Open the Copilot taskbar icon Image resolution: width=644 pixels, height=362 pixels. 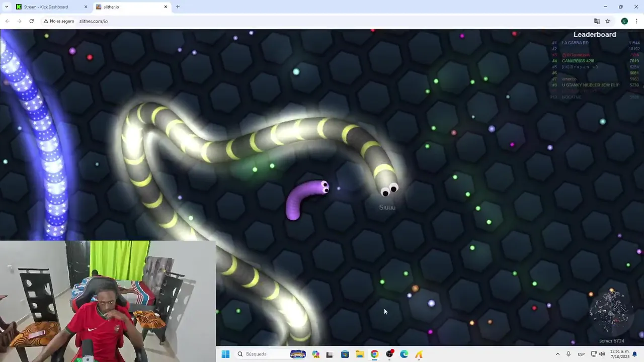(x=315, y=354)
